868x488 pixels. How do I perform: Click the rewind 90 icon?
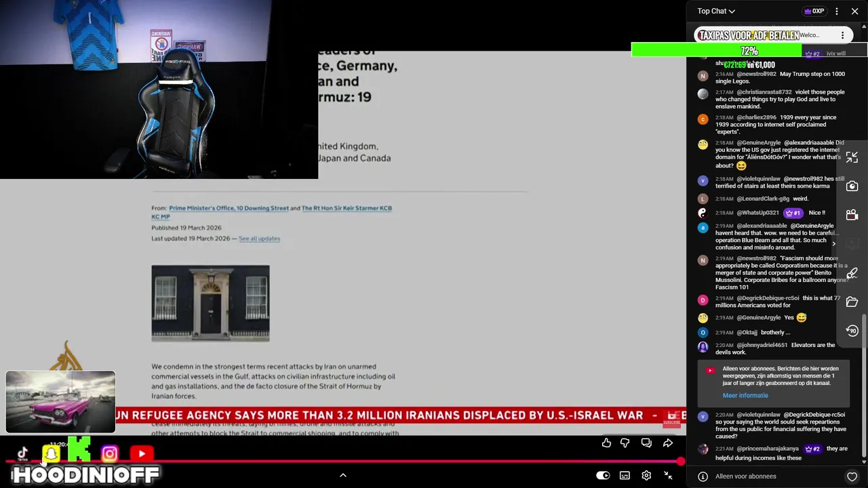pos(852,330)
